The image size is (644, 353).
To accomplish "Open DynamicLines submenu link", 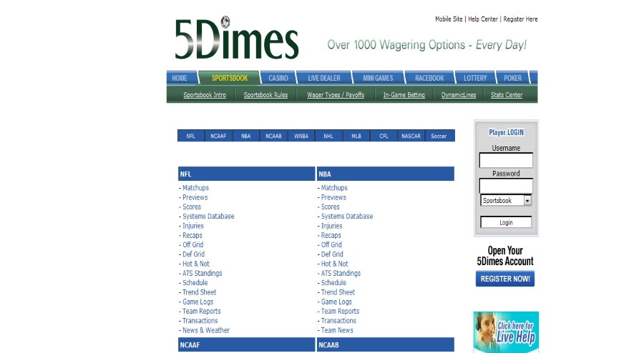I will coord(459,95).
